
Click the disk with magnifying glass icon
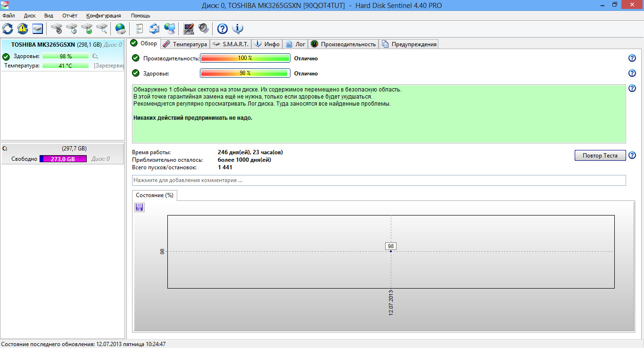[x=102, y=29]
